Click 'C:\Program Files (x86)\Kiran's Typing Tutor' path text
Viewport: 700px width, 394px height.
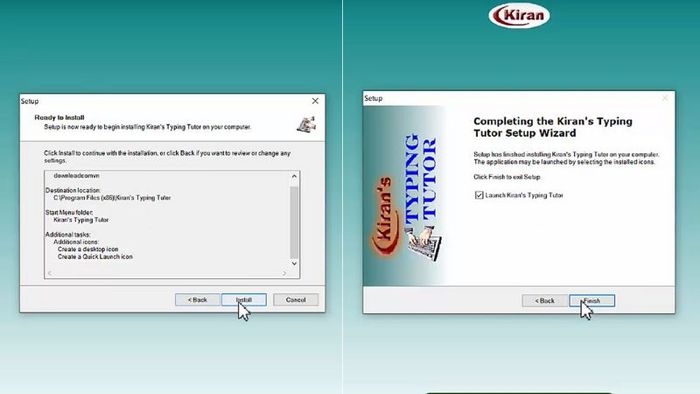112,198
